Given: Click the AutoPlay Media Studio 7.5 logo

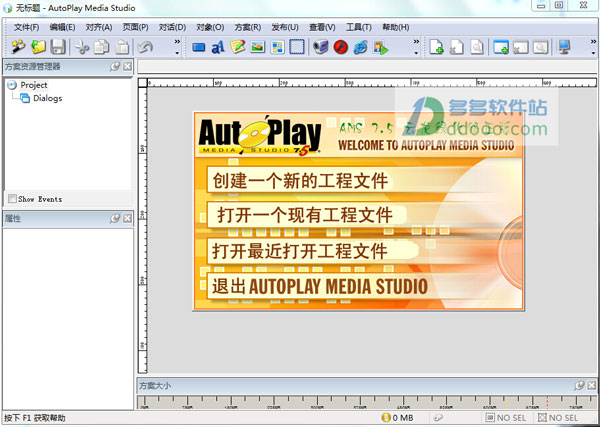Looking at the screenshot, I should tap(260, 136).
